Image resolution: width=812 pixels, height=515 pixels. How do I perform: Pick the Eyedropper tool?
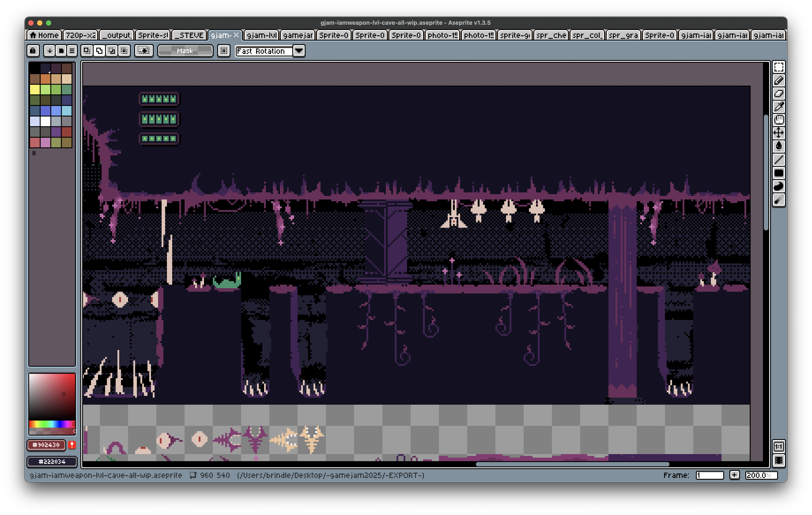point(779,107)
